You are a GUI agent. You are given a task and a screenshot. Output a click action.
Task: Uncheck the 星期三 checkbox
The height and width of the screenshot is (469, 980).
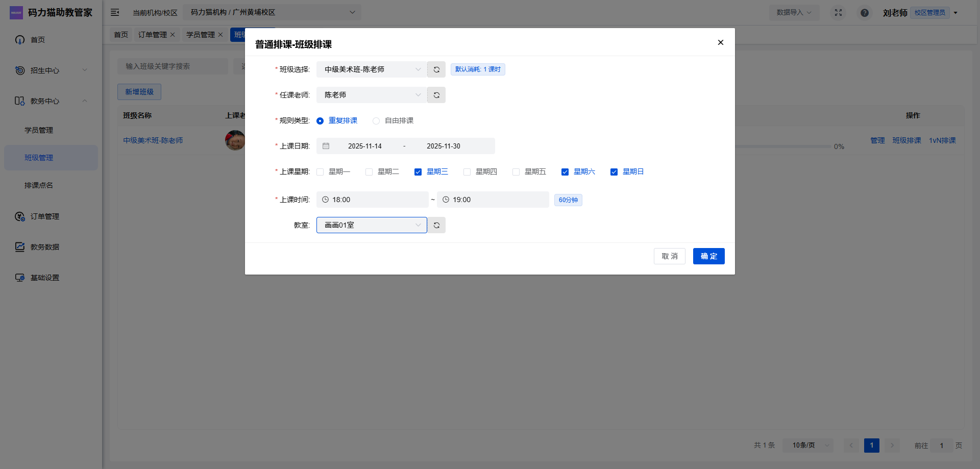pos(418,172)
